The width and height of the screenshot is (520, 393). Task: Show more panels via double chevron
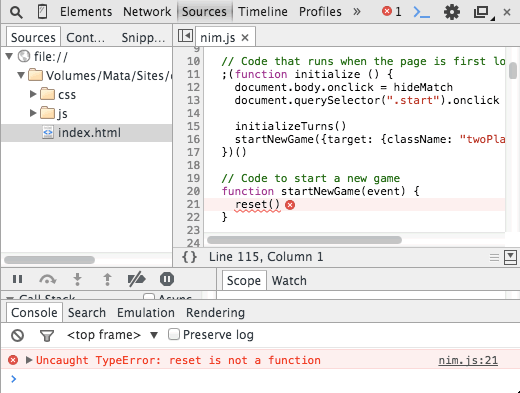point(357,12)
